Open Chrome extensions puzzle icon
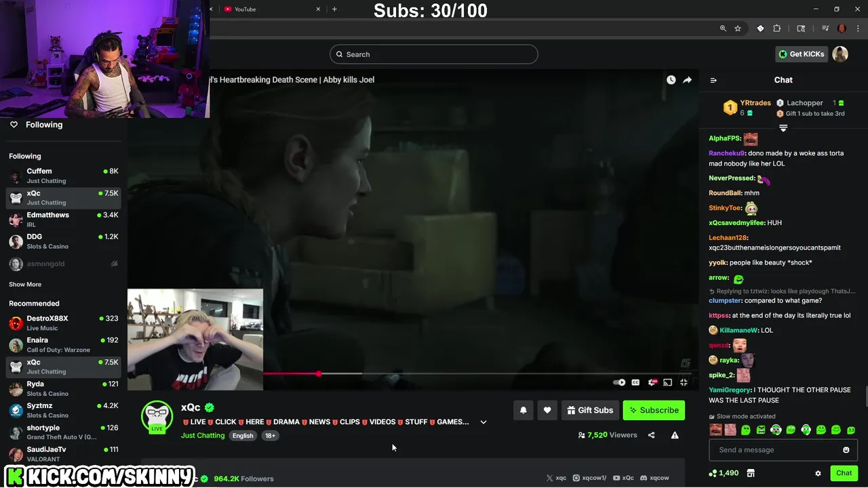 click(x=777, y=28)
